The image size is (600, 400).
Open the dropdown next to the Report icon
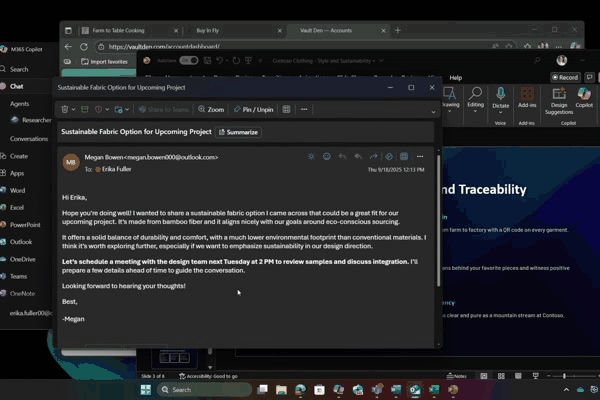point(107,109)
